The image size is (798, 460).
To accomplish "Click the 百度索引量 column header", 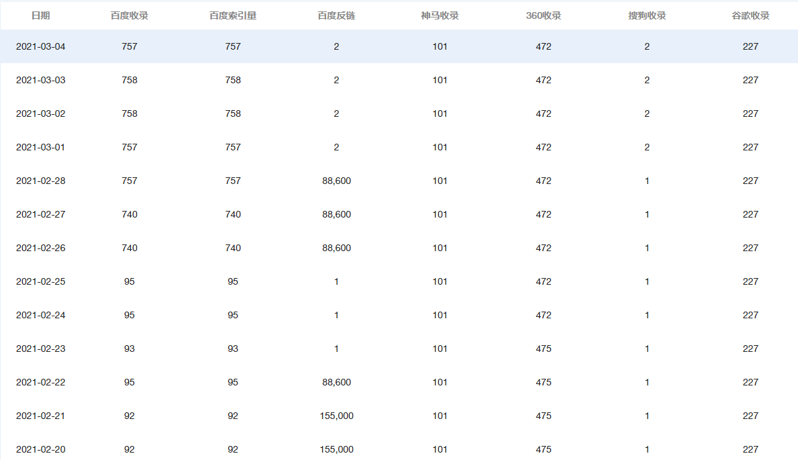I will tap(233, 17).
